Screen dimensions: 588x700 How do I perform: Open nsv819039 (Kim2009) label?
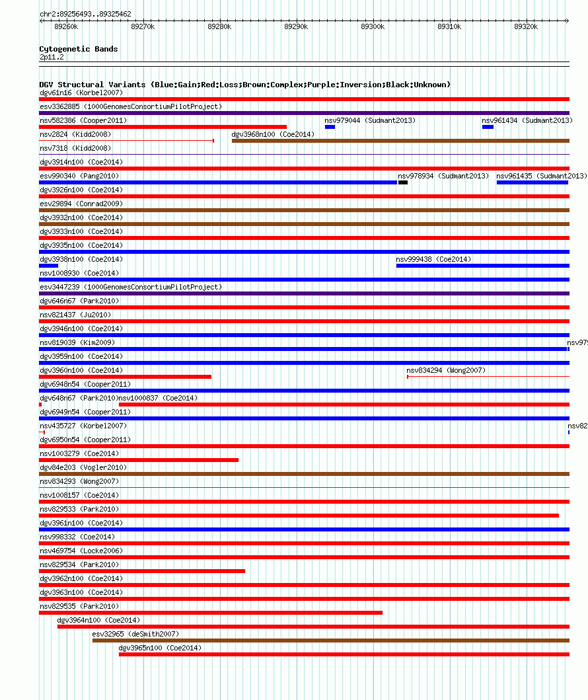tap(77, 342)
